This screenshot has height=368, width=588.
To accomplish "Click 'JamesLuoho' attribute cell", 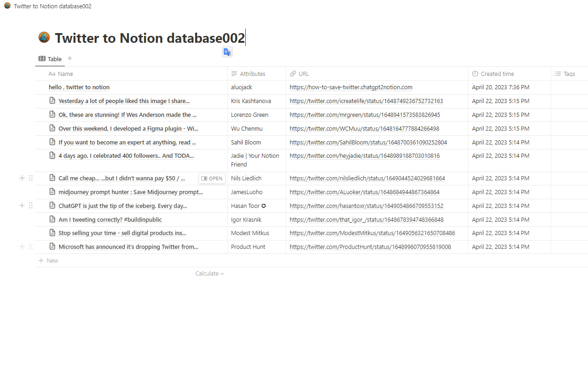I will [x=257, y=192].
